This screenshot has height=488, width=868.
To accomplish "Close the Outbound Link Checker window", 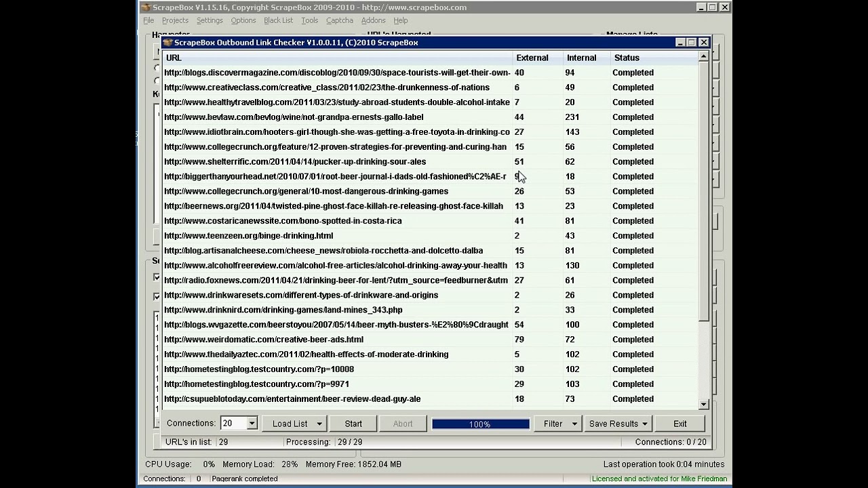I will coord(704,43).
